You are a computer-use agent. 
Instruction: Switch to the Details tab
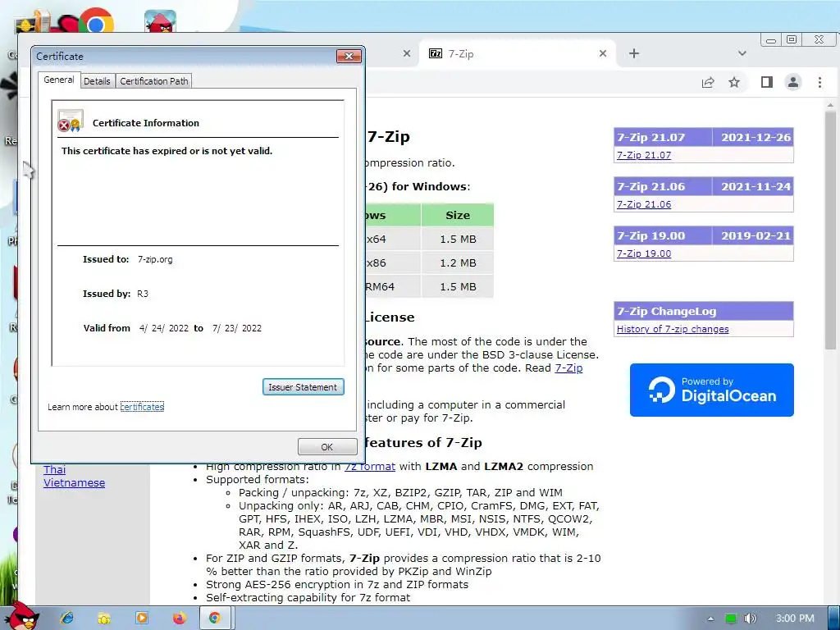(97, 81)
